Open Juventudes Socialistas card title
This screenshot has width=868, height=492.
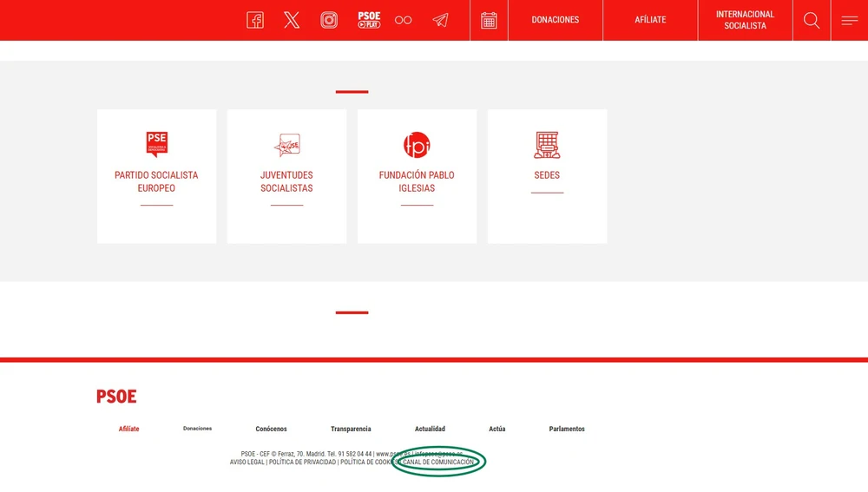[x=286, y=181]
